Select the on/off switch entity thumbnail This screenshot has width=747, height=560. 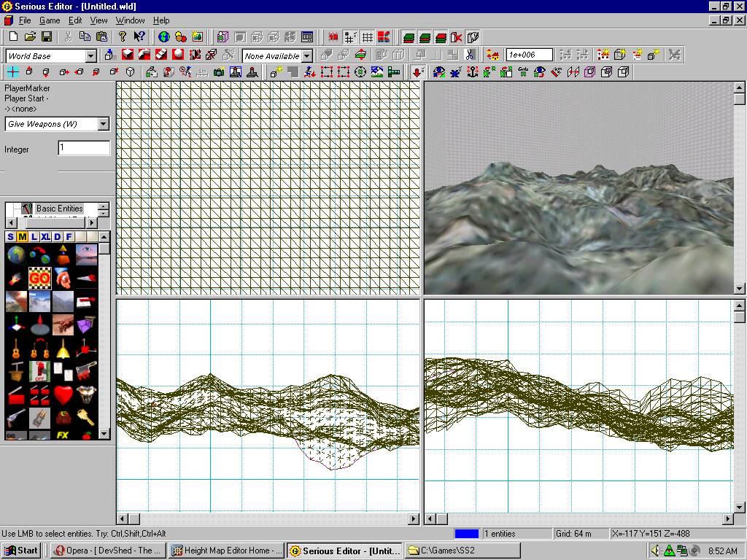39,371
